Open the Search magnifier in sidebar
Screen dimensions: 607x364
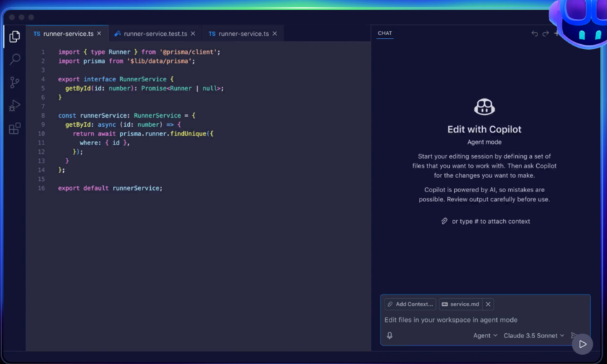(x=15, y=59)
